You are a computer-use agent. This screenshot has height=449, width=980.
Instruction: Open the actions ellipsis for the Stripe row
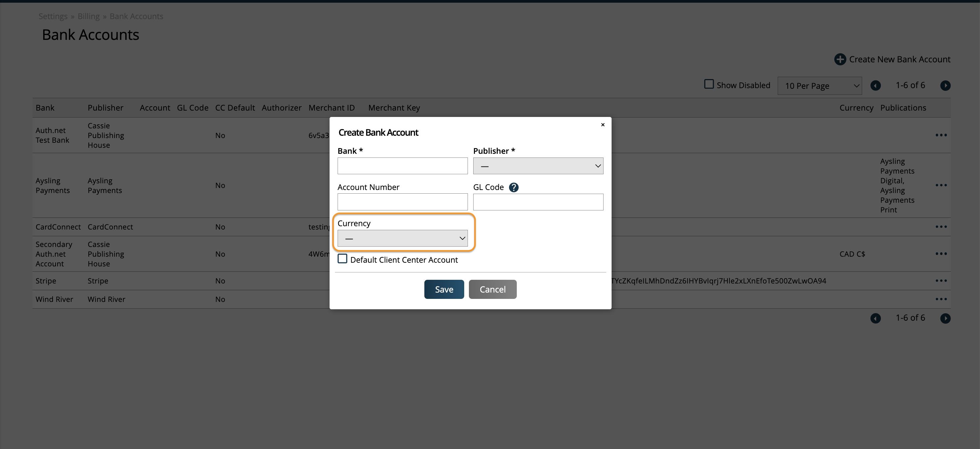(941, 280)
